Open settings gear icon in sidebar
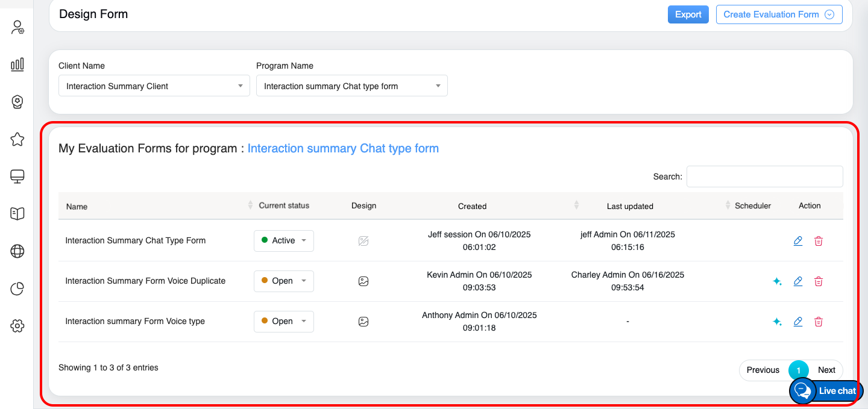The height and width of the screenshot is (409, 868). click(17, 326)
